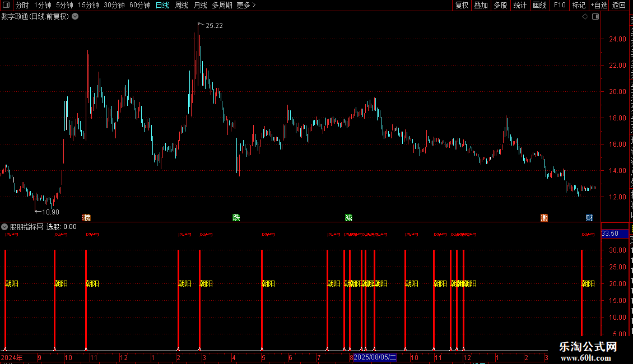Expand the 更多 periods menu

click(x=246, y=5)
